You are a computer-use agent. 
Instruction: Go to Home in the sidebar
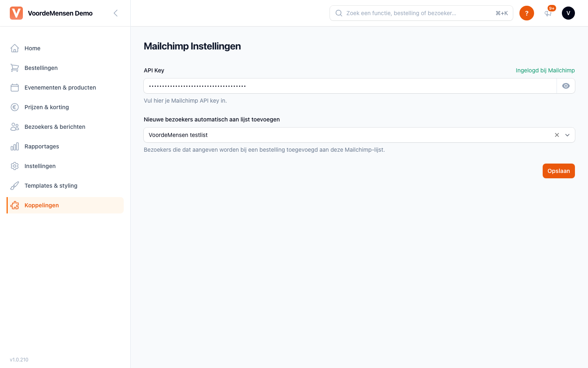pyautogui.click(x=65, y=48)
